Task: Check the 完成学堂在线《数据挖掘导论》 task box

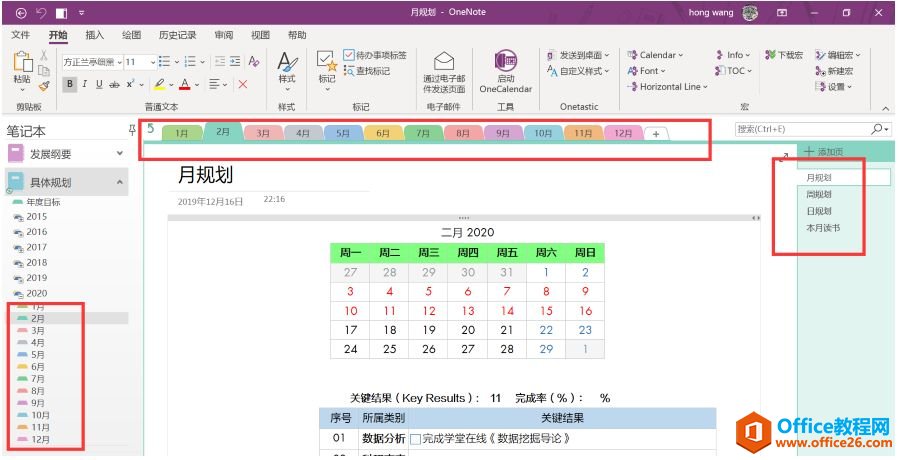Action: coord(416,440)
